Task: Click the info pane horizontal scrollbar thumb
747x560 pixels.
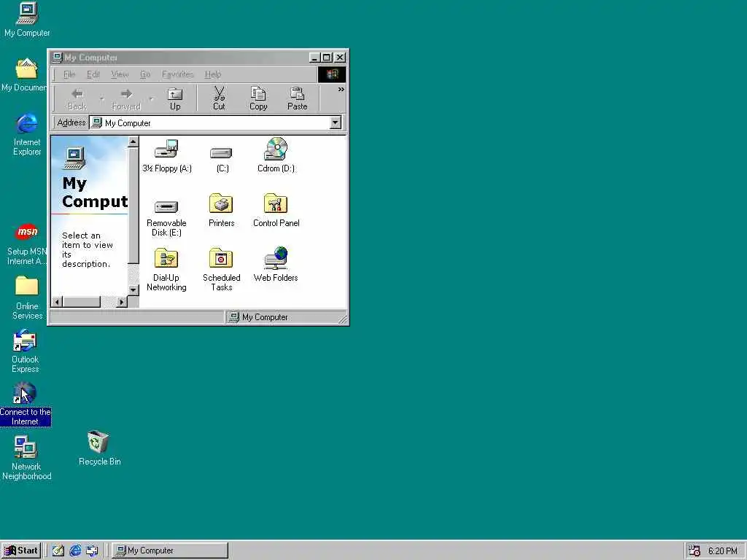Action: pyautogui.click(x=82, y=302)
